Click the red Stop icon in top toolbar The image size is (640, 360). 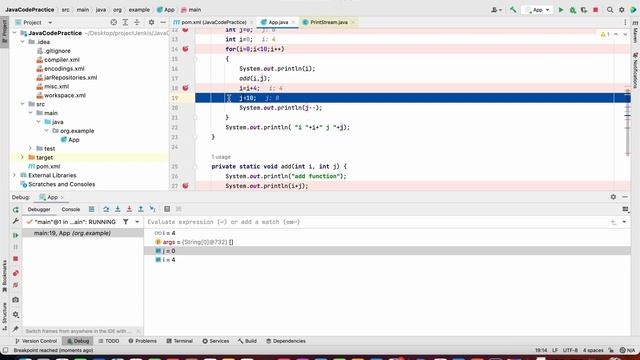[x=596, y=9]
